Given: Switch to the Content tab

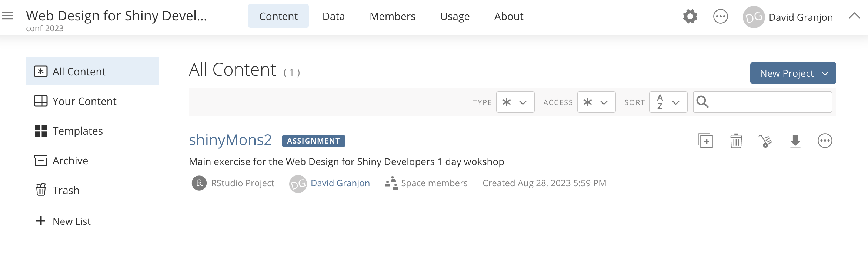Looking at the screenshot, I should pyautogui.click(x=278, y=16).
